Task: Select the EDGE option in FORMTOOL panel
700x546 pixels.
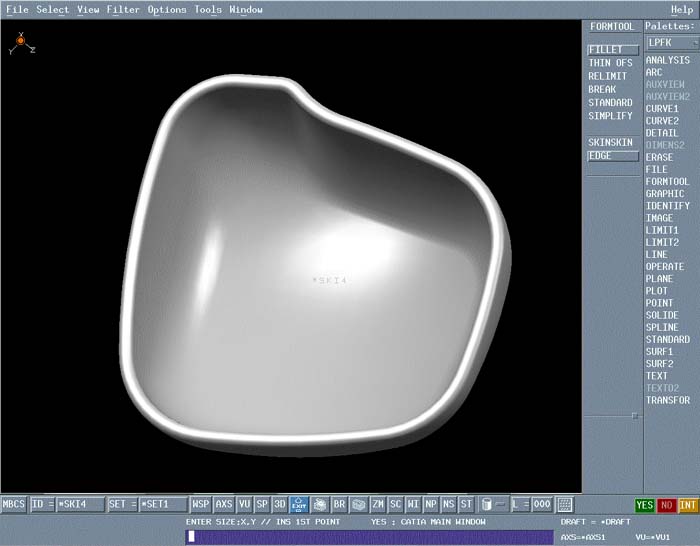Action: (x=612, y=156)
